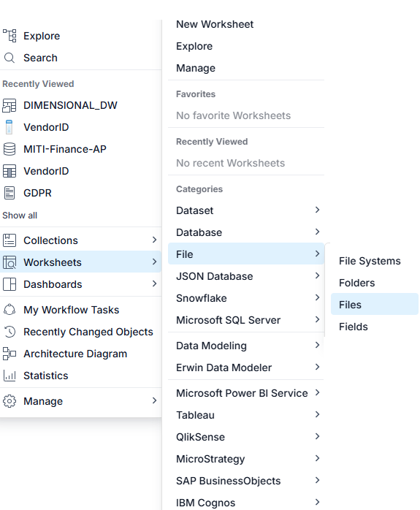This screenshot has height=510, width=420.
Task: Open the DIMENSIONAL_DW model icon
Action: pos(9,105)
